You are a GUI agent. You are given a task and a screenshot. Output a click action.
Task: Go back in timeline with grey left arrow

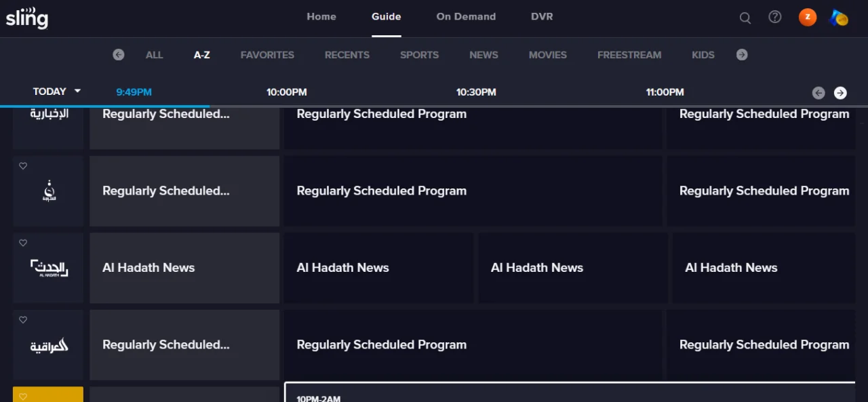point(818,93)
